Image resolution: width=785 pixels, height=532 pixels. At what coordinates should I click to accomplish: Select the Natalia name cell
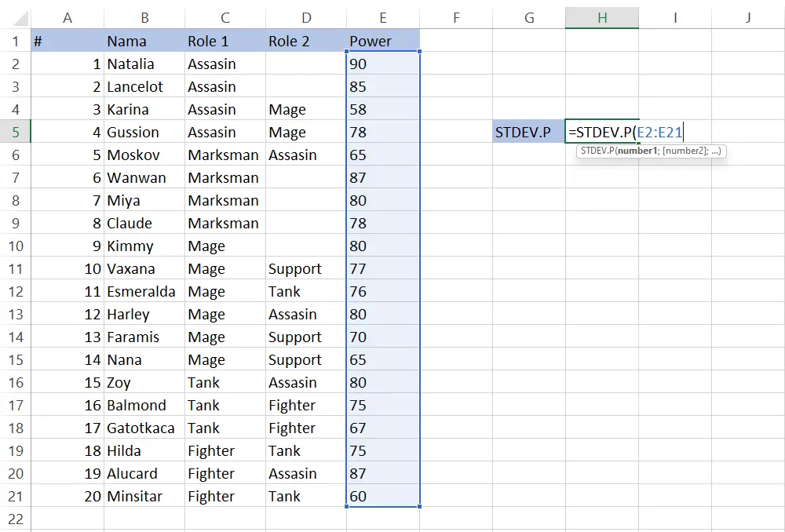pos(144,64)
